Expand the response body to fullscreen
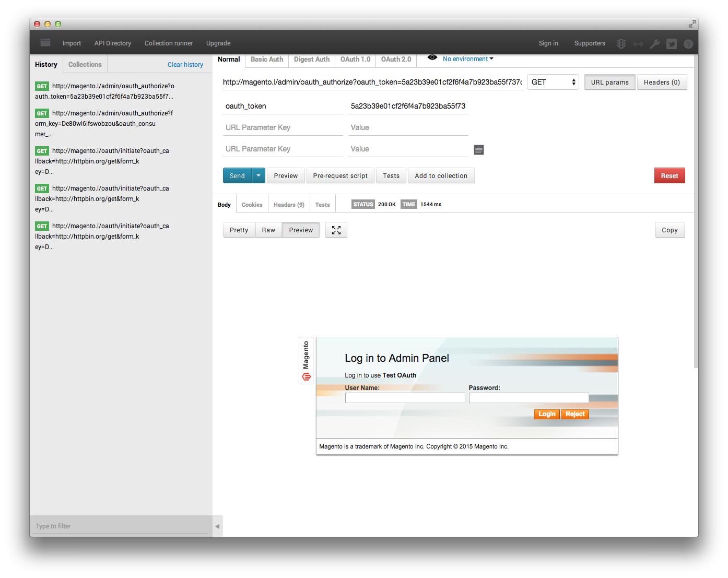The width and height of the screenshot is (728, 578). pos(336,230)
